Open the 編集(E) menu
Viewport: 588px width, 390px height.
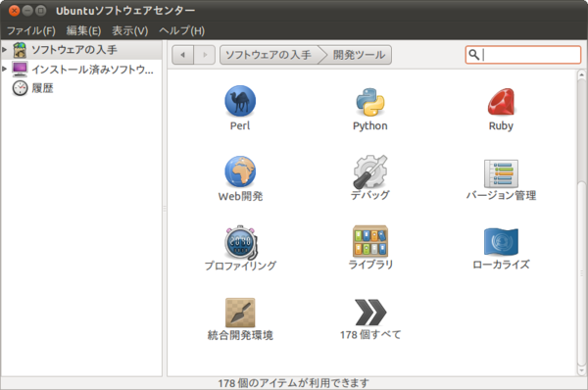pyautogui.click(x=83, y=30)
